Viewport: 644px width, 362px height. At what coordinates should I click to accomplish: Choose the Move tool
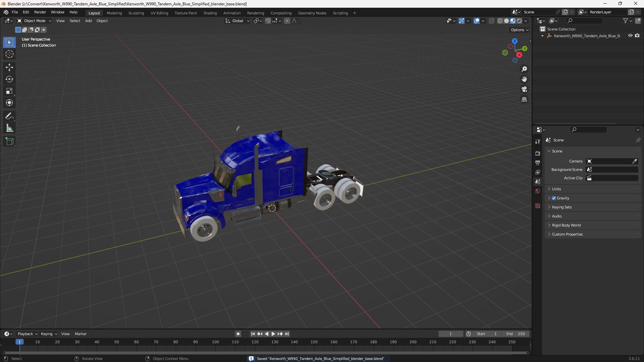9,67
